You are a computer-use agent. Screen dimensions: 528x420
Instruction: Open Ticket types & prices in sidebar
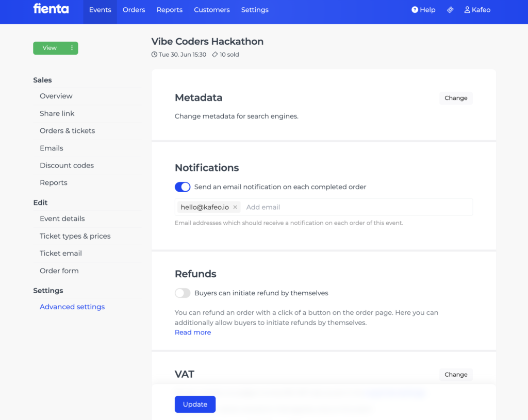tap(75, 236)
